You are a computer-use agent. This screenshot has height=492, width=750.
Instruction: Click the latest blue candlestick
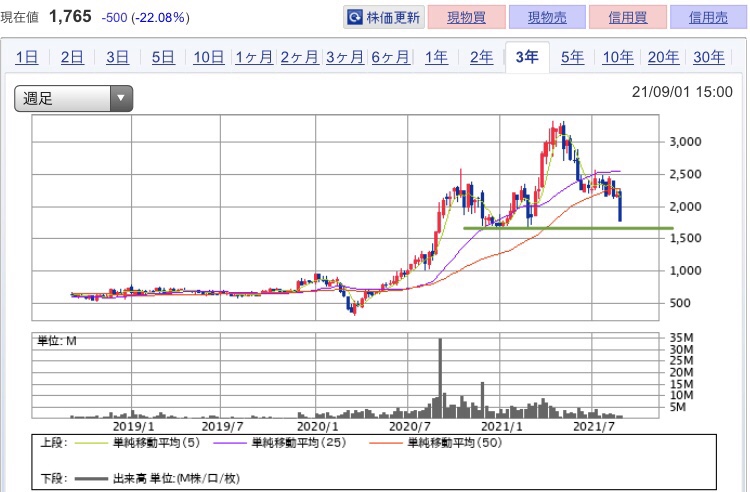pyautogui.click(x=620, y=206)
